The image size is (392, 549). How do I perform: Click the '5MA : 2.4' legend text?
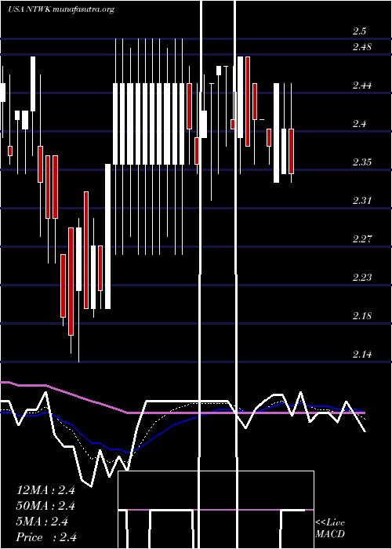[42, 522]
